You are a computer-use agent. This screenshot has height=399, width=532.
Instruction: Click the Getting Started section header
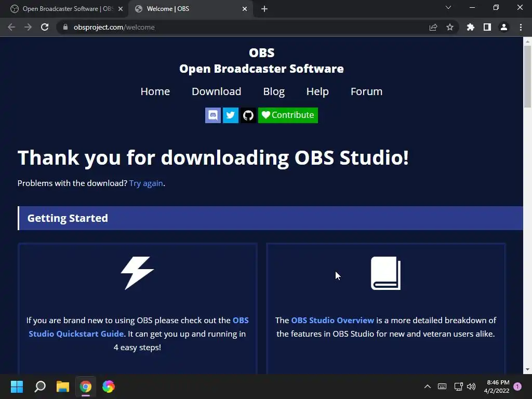coord(270,218)
